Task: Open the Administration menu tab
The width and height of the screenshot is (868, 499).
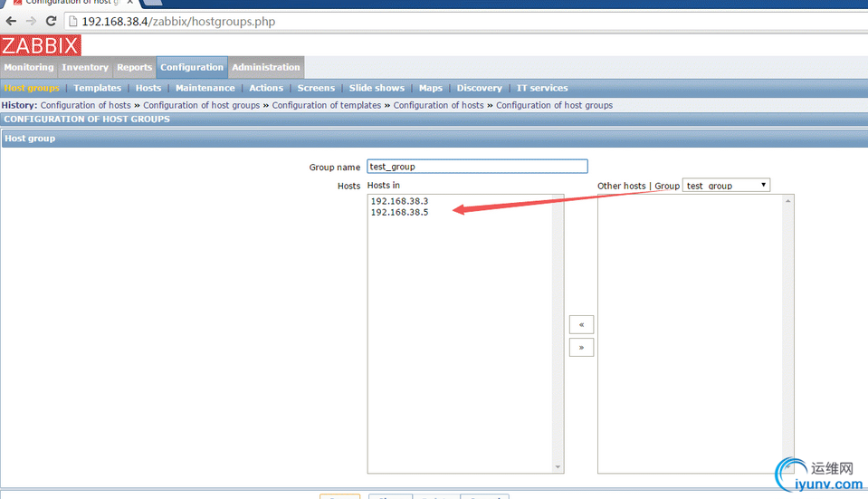Action: point(266,67)
